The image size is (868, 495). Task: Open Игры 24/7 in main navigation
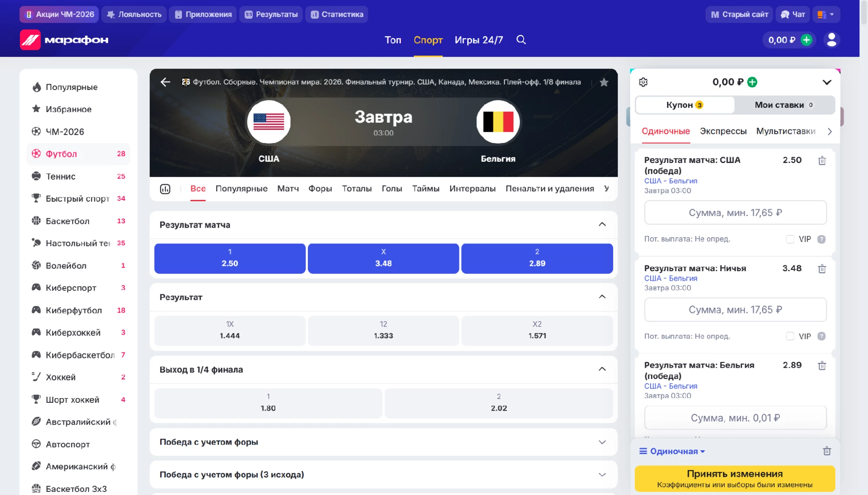pos(479,40)
